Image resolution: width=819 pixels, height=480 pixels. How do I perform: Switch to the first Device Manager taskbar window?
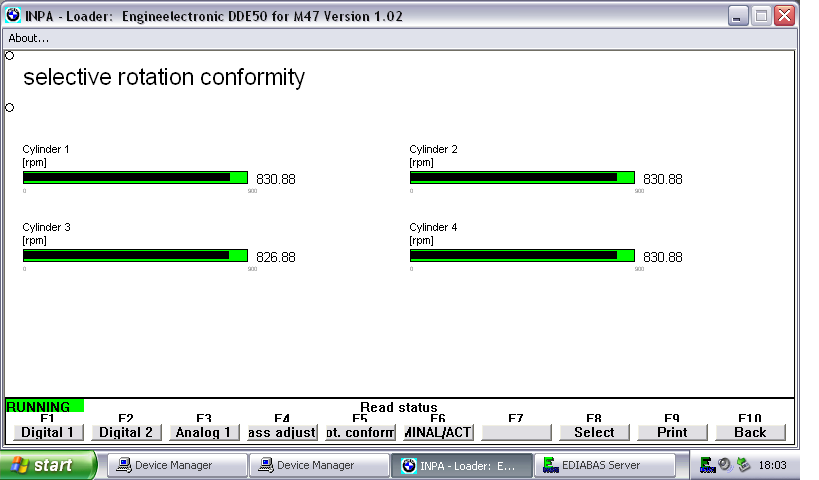point(177,465)
